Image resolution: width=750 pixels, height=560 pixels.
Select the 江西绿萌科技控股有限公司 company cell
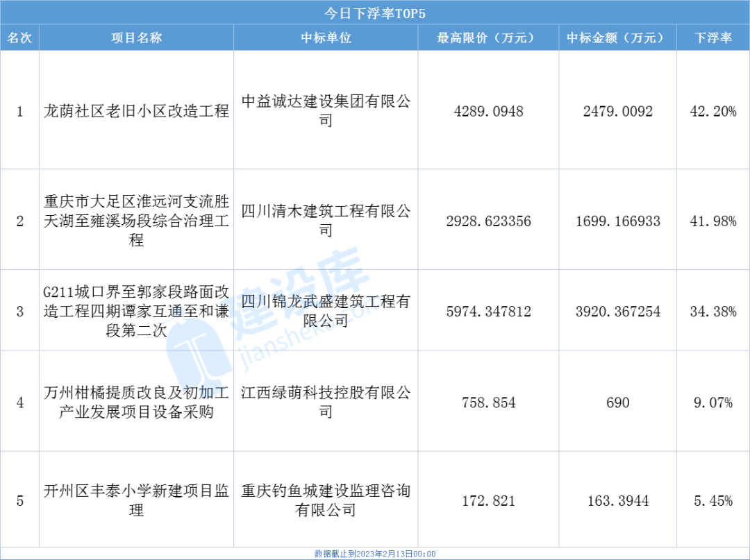click(326, 402)
